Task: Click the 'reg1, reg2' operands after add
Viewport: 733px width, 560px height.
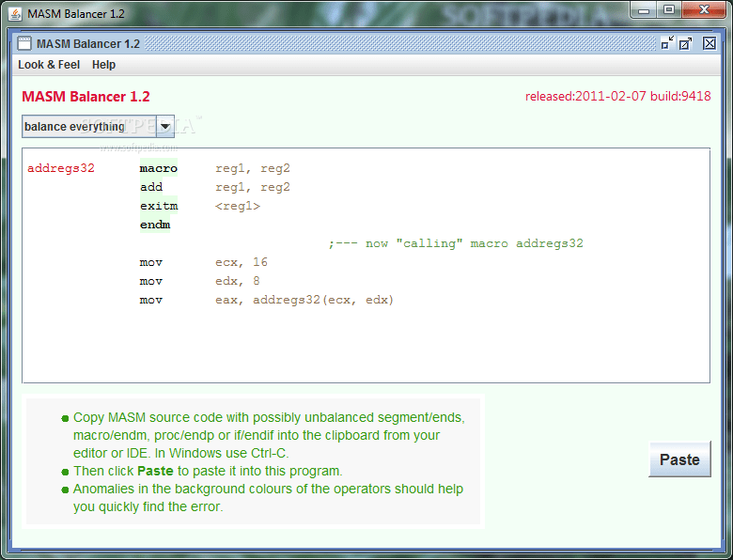Action: coord(253,187)
